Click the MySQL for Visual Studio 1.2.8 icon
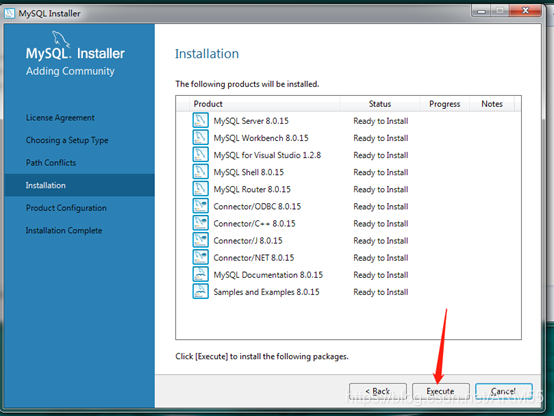This screenshot has width=554, height=416. (x=200, y=154)
